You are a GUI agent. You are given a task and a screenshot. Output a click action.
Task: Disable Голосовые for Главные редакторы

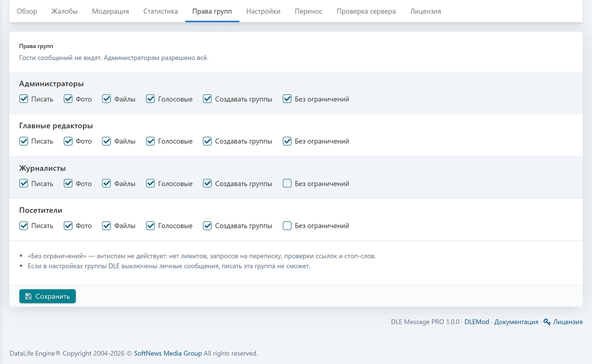point(150,141)
